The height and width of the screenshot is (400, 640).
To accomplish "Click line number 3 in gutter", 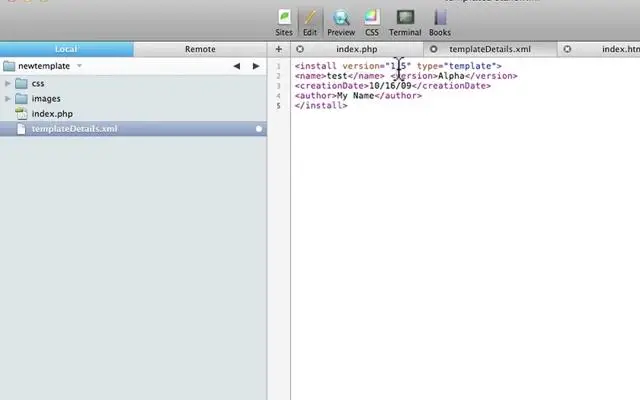I will pyautogui.click(x=278, y=86).
